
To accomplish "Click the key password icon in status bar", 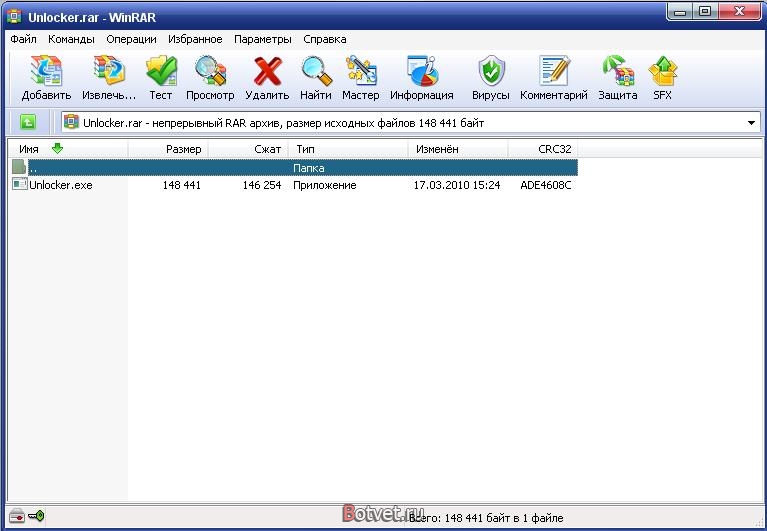I will coord(36,515).
